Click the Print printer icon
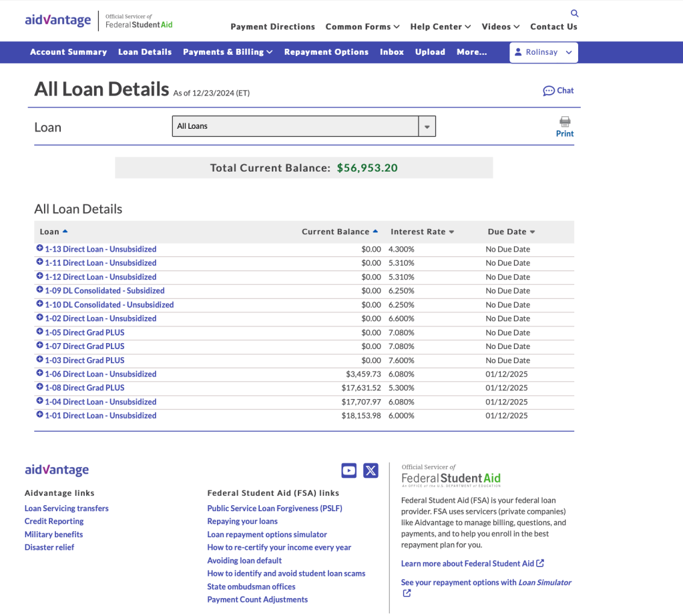This screenshot has height=616, width=683. click(565, 121)
